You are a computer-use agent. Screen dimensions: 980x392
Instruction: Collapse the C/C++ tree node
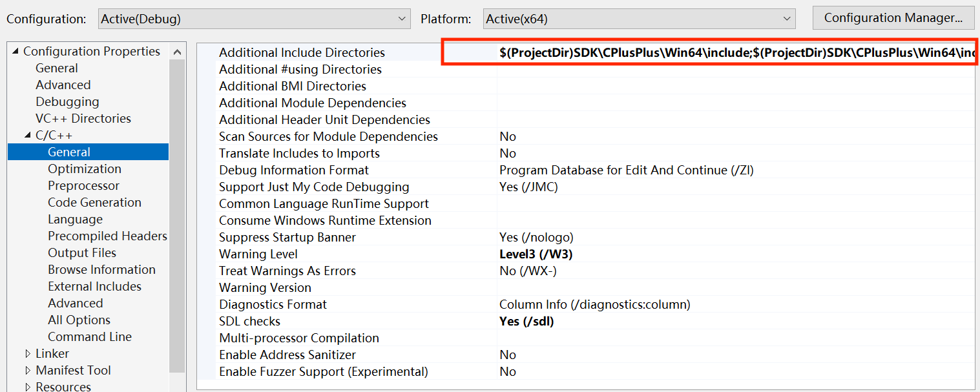click(x=28, y=136)
